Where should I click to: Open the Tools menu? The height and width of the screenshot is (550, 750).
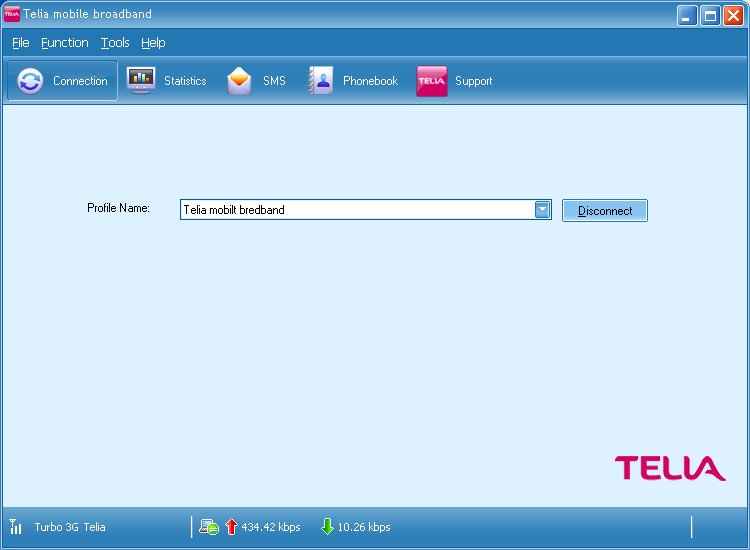pos(115,43)
